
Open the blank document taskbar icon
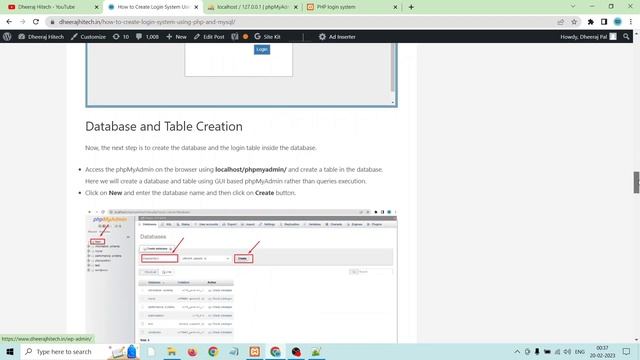(151, 351)
